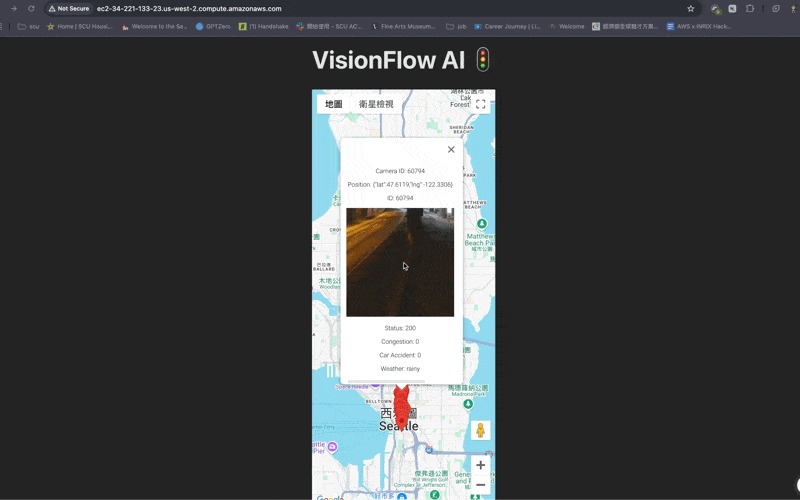Click the Status: 200 text

coord(400,328)
